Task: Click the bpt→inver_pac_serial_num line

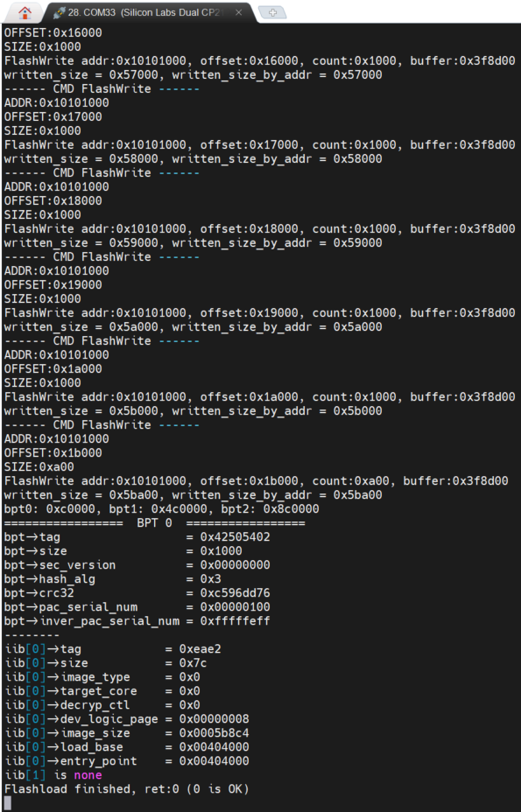Action: [137, 621]
